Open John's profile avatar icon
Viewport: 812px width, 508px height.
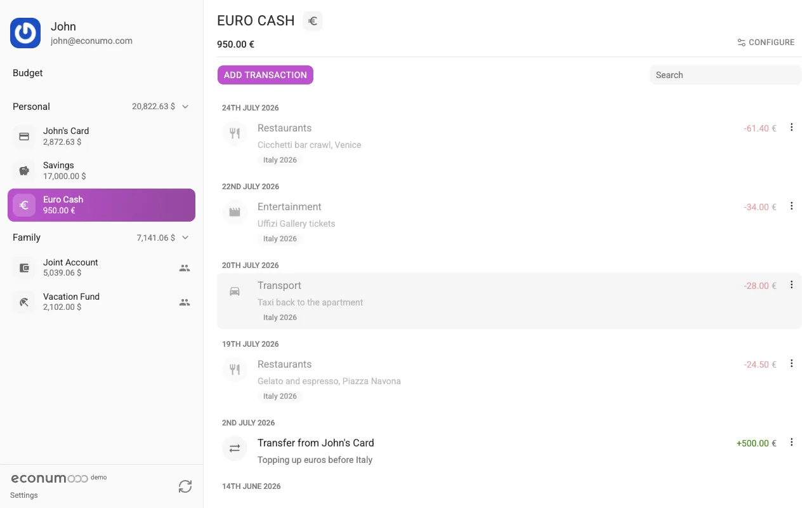(25, 33)
